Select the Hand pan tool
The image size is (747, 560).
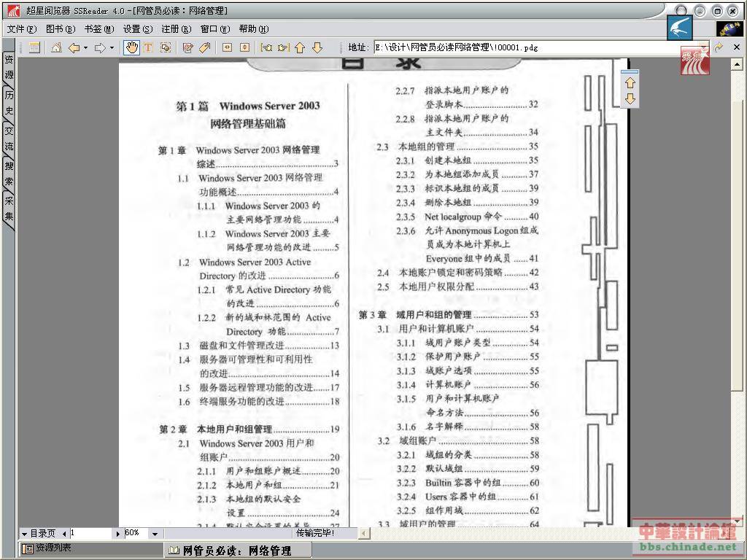(x=131, y=47)
